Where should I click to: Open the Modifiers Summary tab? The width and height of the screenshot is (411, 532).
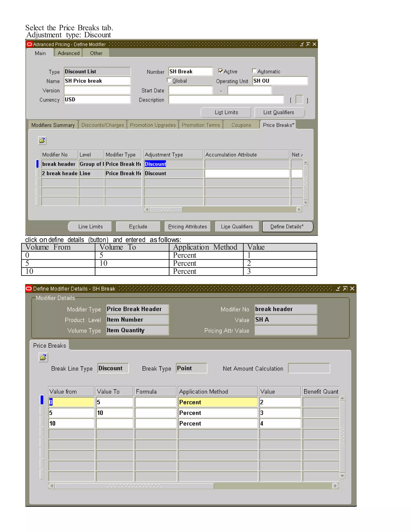(53, 125)
